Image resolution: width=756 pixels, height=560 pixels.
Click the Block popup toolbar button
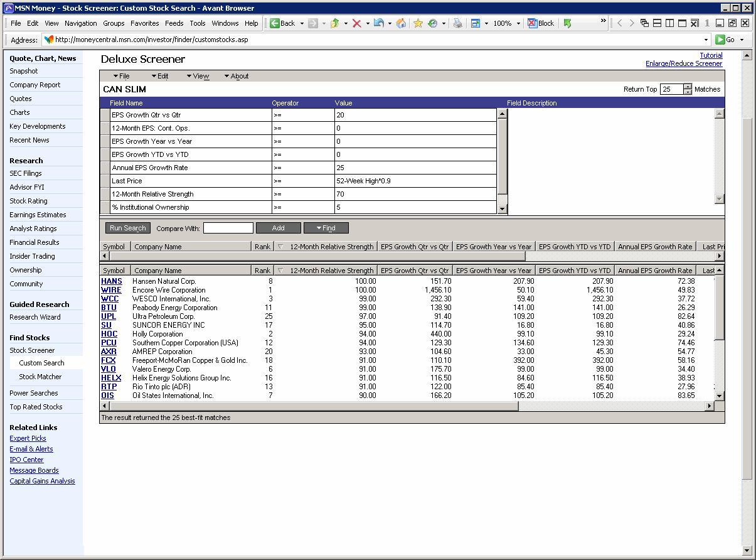541,23
